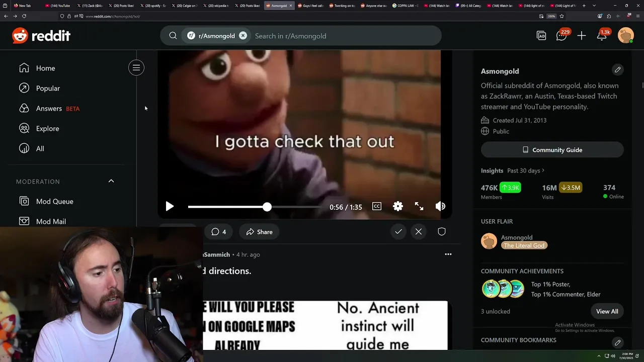Image resolution: width=644 pixels, height=362 pixels.
Task: Open Popular in the sidebar
Action: click(39, 88)
